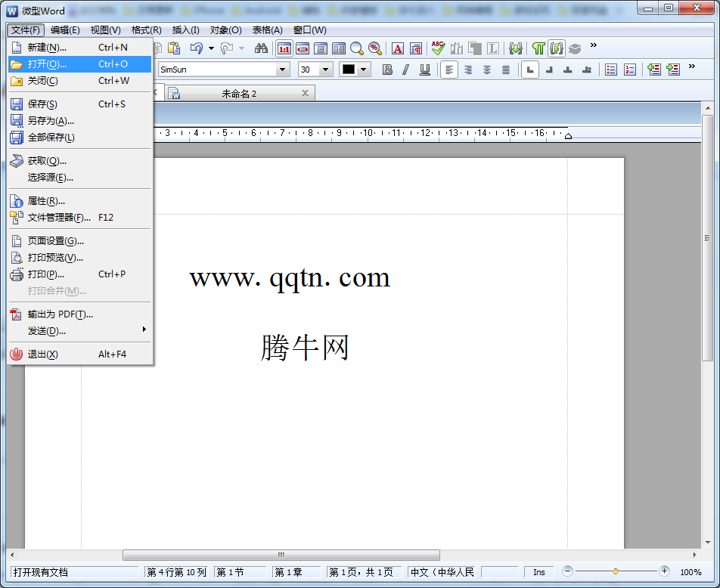Switch to the '未命名 2' document tab
The width and height of the screenshot is (720, 588).
click(x=240, y=93)
